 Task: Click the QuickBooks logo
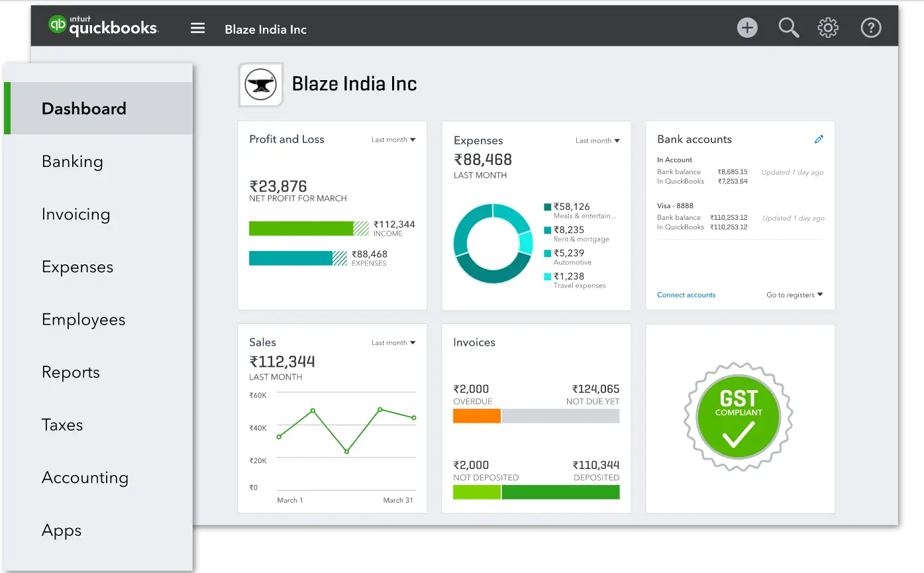103,26
